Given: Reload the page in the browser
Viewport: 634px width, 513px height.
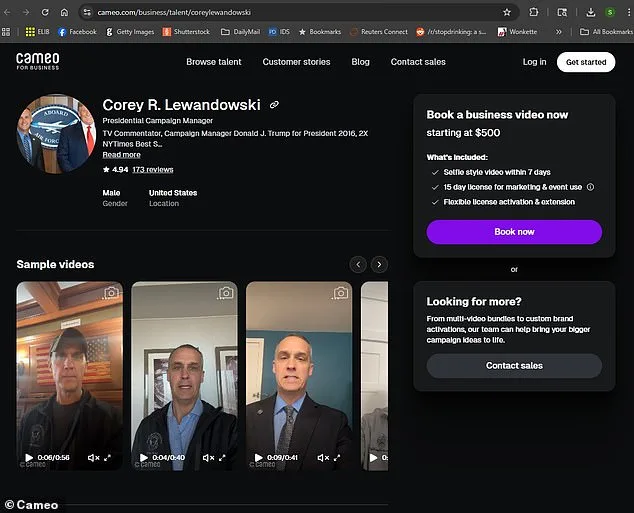Looking at the screenshot, I should pos(45,12).
